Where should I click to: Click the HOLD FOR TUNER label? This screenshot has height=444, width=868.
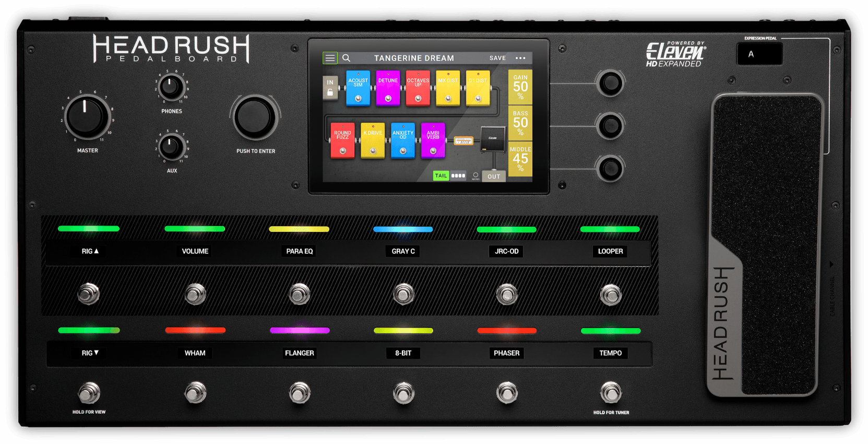611,413
